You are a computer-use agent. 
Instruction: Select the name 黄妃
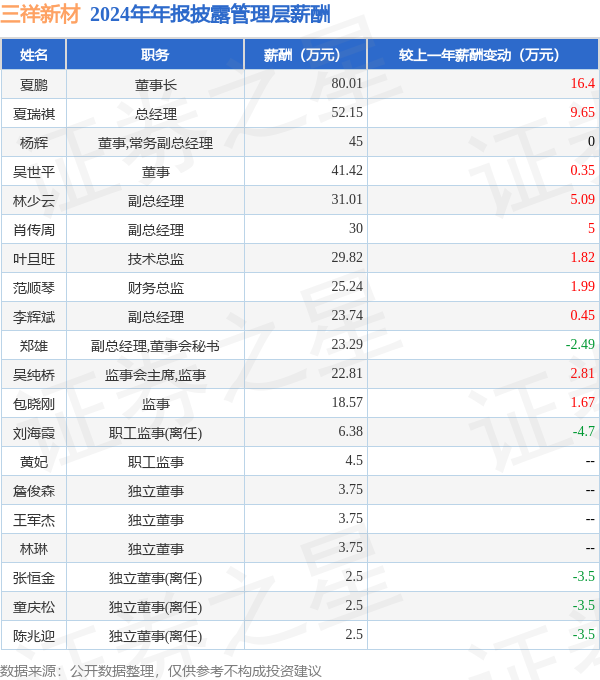tap(34, 462)
